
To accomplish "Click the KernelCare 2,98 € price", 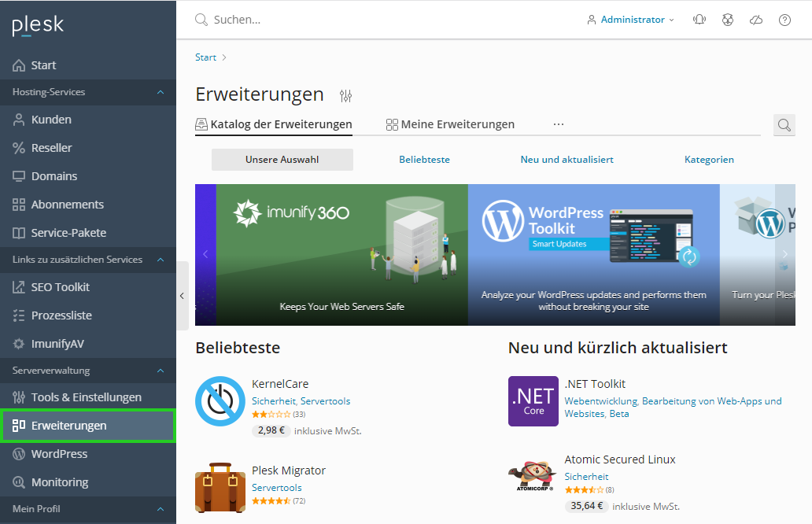I will [271, 430].
